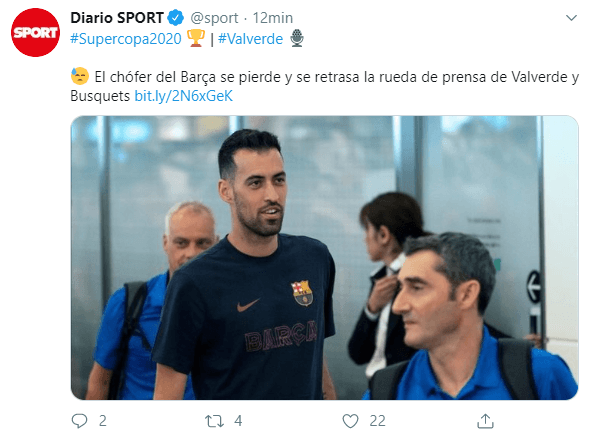Open the #Valverde hashtag
This screenshot has height=440, width=593.
(250, 39)
